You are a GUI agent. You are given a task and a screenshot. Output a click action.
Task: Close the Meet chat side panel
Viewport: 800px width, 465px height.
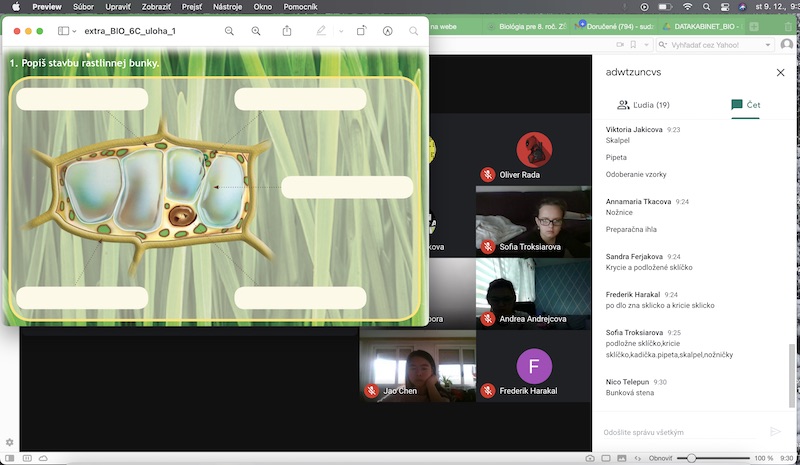[780, 72]
